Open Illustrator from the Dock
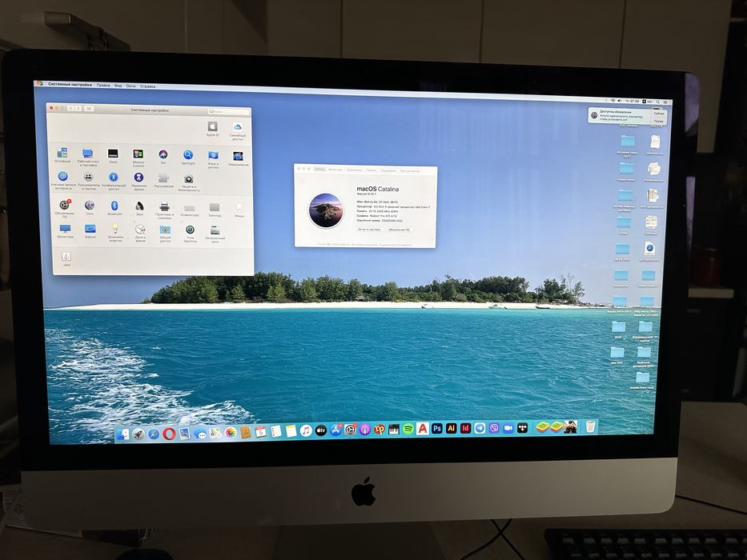The width and height of the screenshot is (747, 560). (451, 428)
